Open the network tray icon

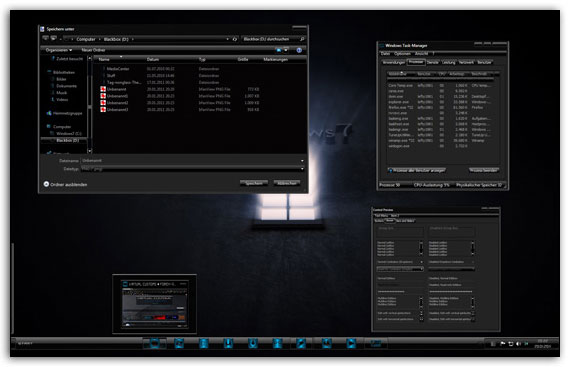(x=511, y=343)
